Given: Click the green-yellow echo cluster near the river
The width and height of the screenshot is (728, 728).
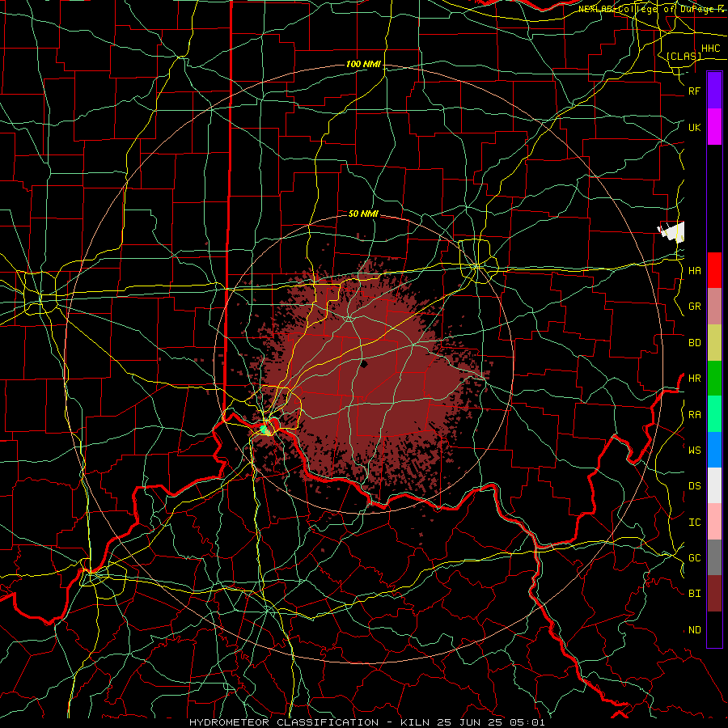Looking at the screenshot, I should point(266,430).
